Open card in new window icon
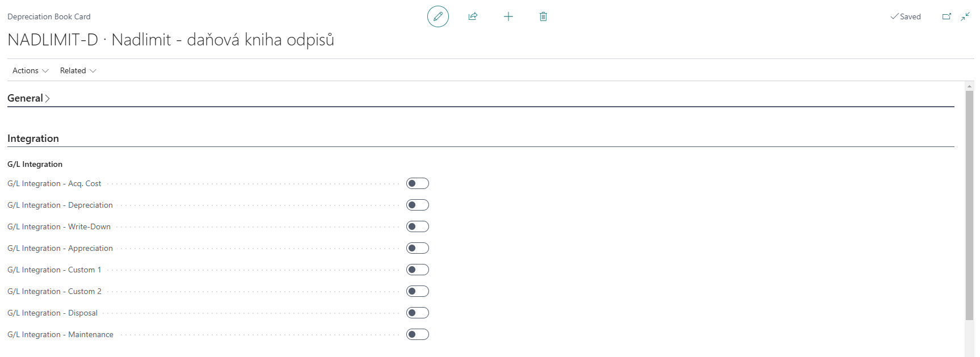This screenshot has height=357, width=980. [947, 16]
